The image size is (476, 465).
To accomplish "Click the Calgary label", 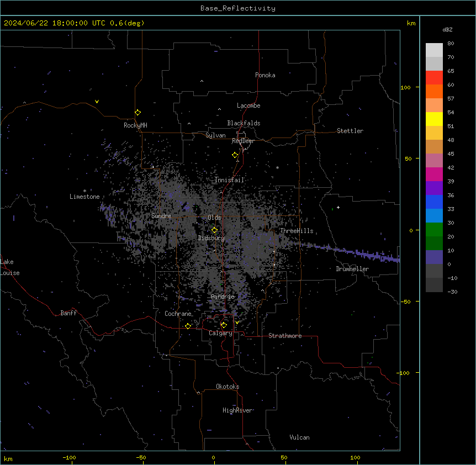I will [x=220, y=333].
